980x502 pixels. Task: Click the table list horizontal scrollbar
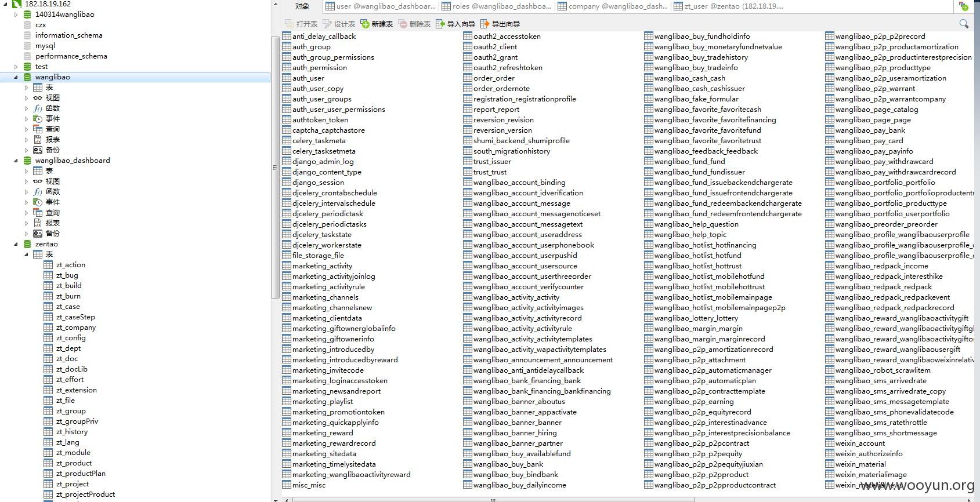coord(493,499)
